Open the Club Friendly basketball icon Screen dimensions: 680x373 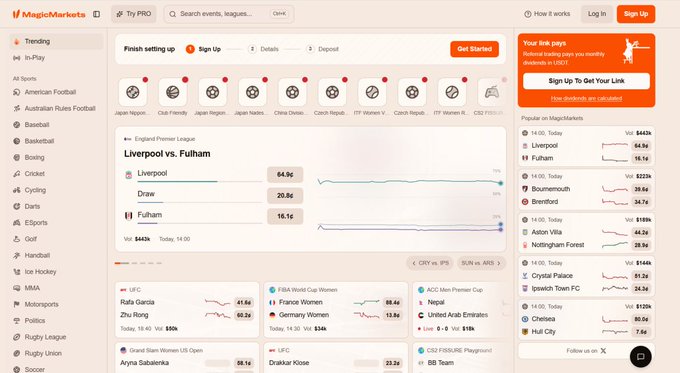[x=173, y=92]
